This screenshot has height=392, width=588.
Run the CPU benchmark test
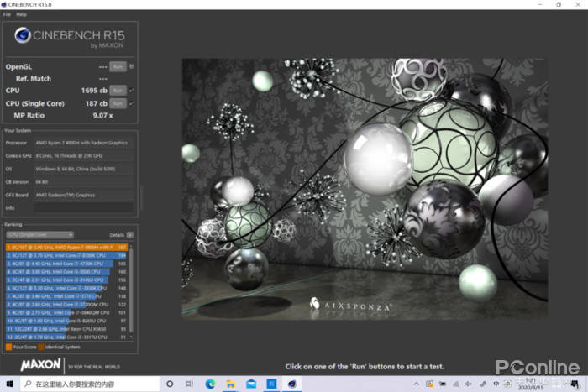click(x=118, y=90)
